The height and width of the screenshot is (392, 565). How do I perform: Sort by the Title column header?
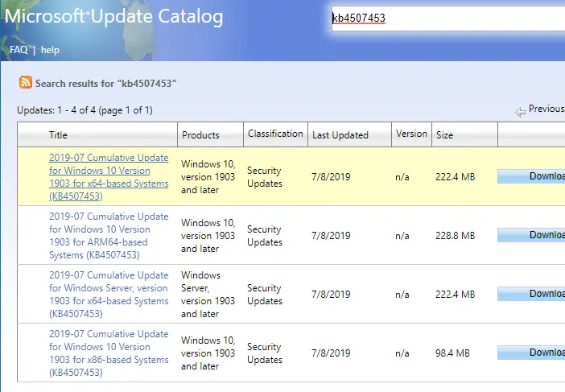(58, 134)
